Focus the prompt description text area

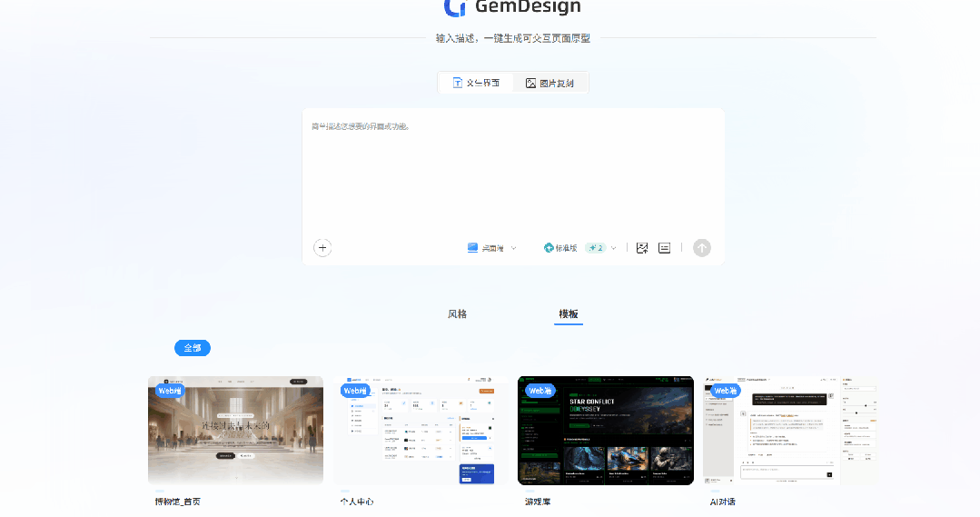[x=513, y=173]
